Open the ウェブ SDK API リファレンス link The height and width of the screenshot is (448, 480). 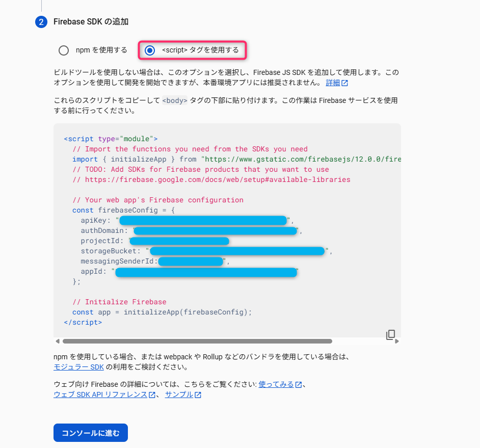[100, 394]
